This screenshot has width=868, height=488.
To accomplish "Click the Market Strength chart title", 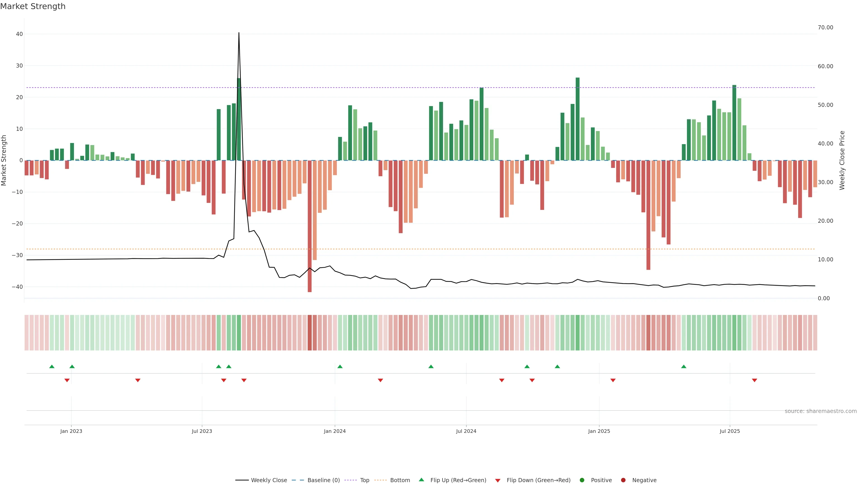I will [x=33, y=6].
